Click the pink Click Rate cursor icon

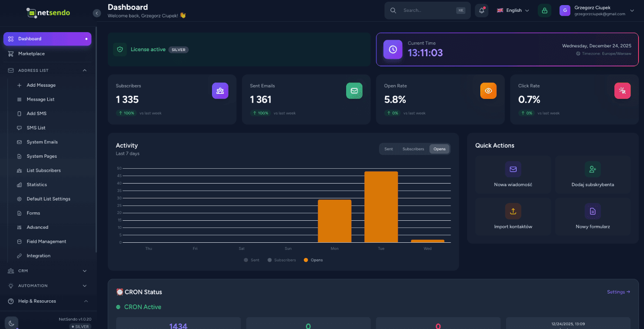point(622,90)
